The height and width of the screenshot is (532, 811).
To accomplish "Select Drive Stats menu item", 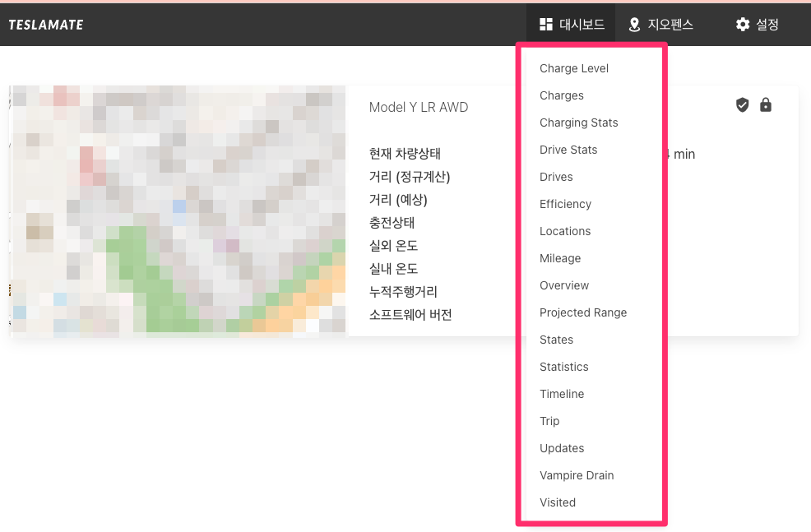I will click(x=568, y=150).
